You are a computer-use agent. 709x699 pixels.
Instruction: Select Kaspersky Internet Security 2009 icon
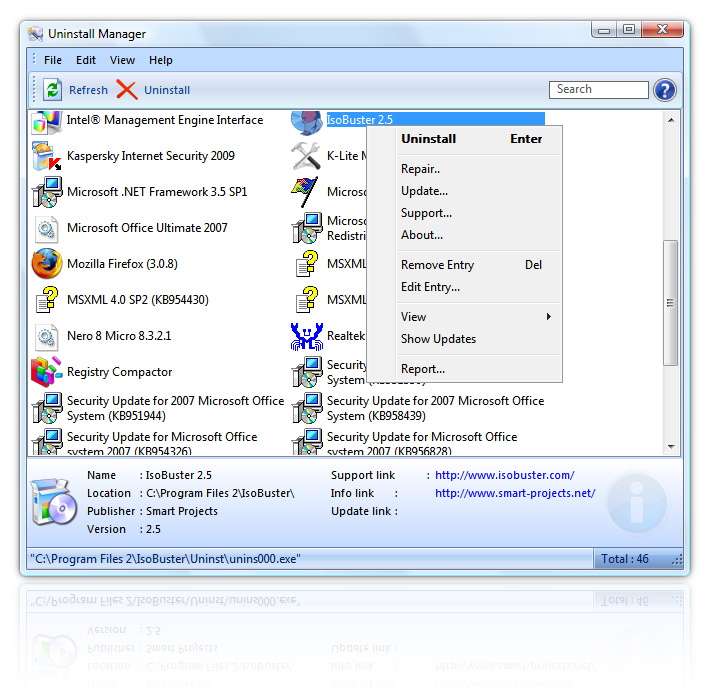pos(47,156)
